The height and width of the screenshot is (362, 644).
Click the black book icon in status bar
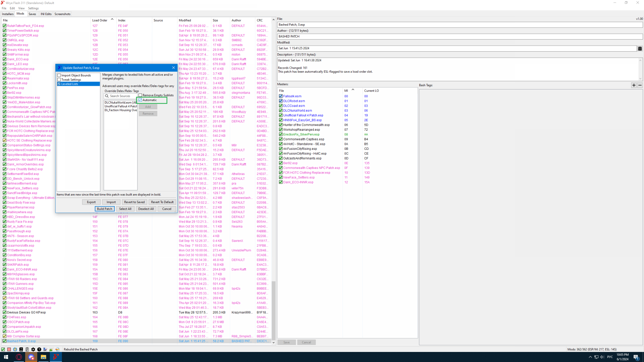click(x=21, y=349)
